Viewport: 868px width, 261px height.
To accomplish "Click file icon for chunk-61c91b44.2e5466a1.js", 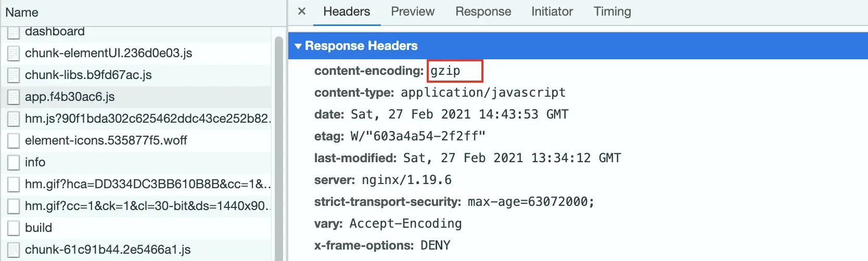I will pos(14,250).
